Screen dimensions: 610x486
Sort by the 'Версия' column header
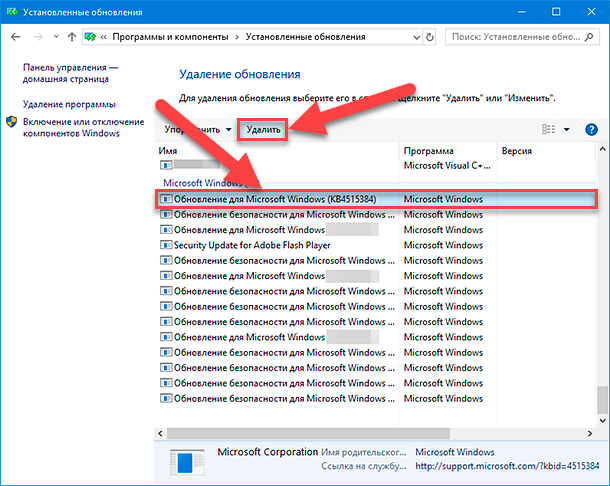pos(517,151)
